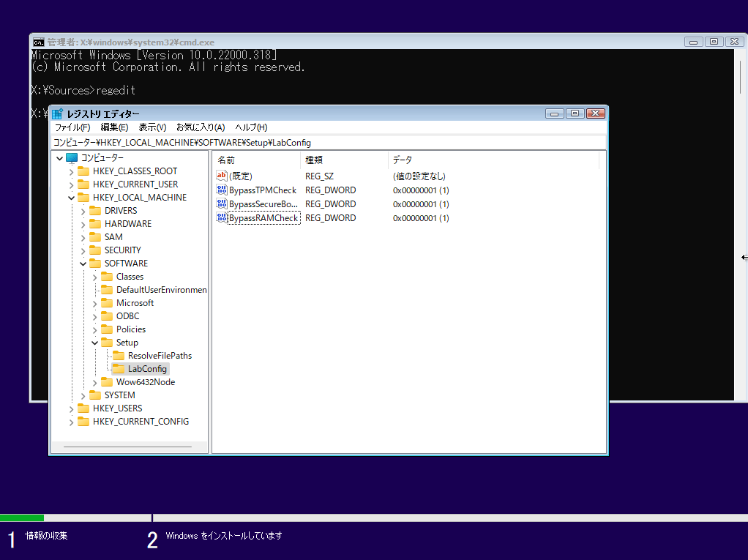Click the LabConfig folder icon

click(119, 369)
